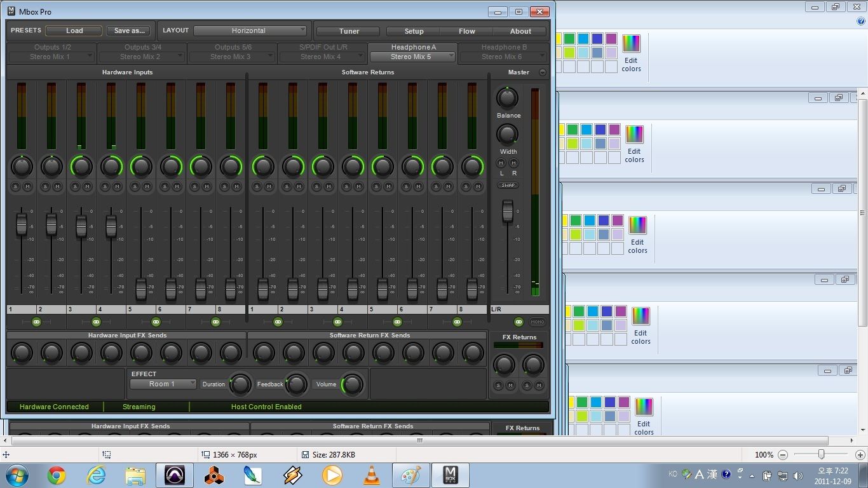This screenshot has height=488, width=868.
Task: Click the Paint horizontal scrollbar
Action: [x=419, y=440]
